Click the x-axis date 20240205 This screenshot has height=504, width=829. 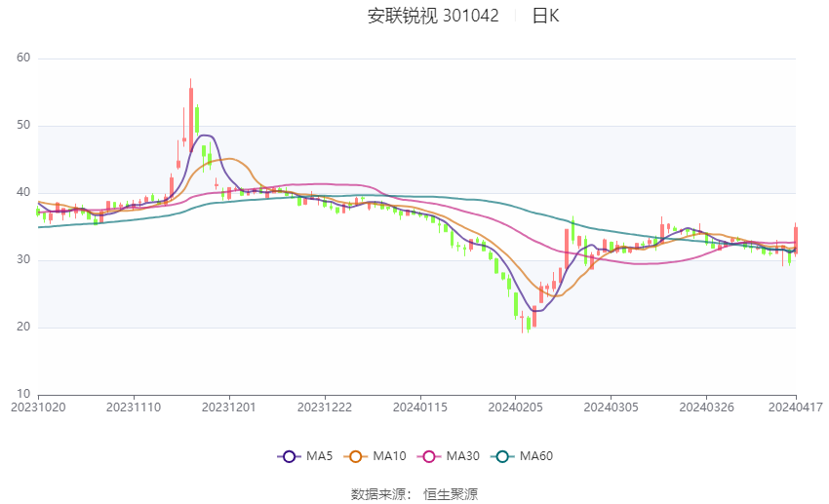coord(516,407)
